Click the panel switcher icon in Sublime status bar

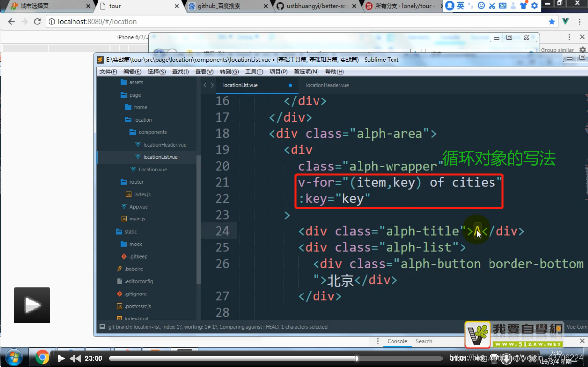coord(102,327)
